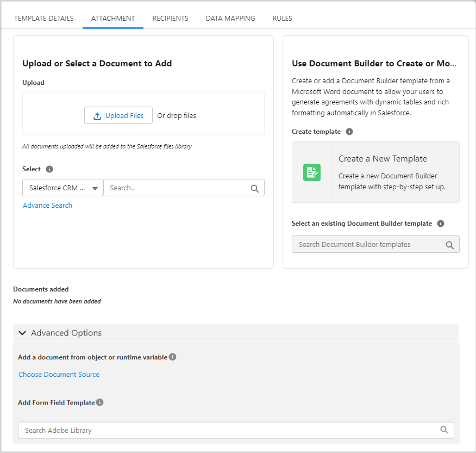Switch to the Data Mapping tab
The width and height of the screenshot is (476, 453).
[x=230, y=18]
